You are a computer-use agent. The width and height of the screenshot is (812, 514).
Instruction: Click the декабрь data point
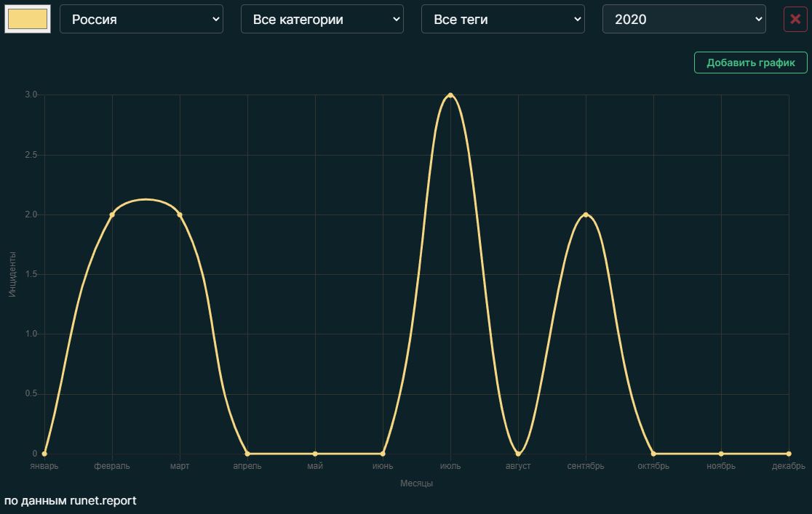click(x=789, y=454)
